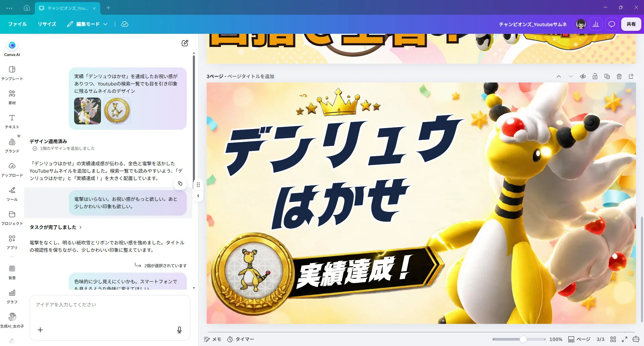Add attachment with the plus icon

coord(40,330)
